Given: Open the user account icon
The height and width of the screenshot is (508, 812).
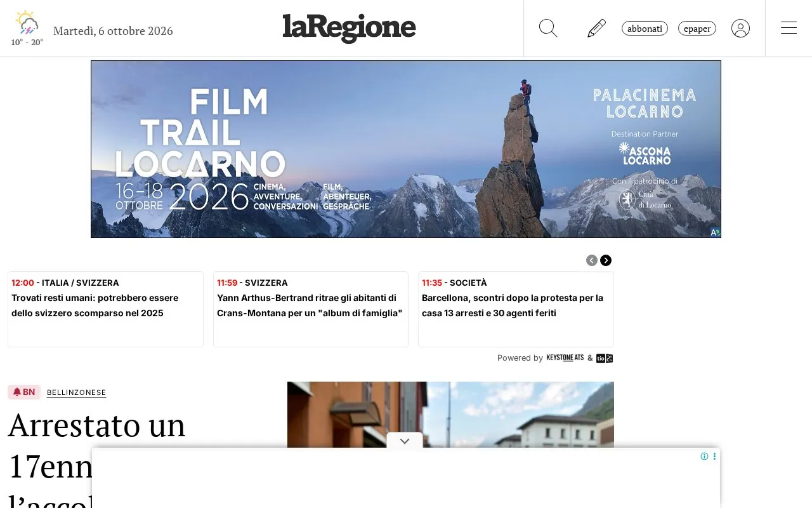Looking at the screenshot, I should click(x=740, y=29).
